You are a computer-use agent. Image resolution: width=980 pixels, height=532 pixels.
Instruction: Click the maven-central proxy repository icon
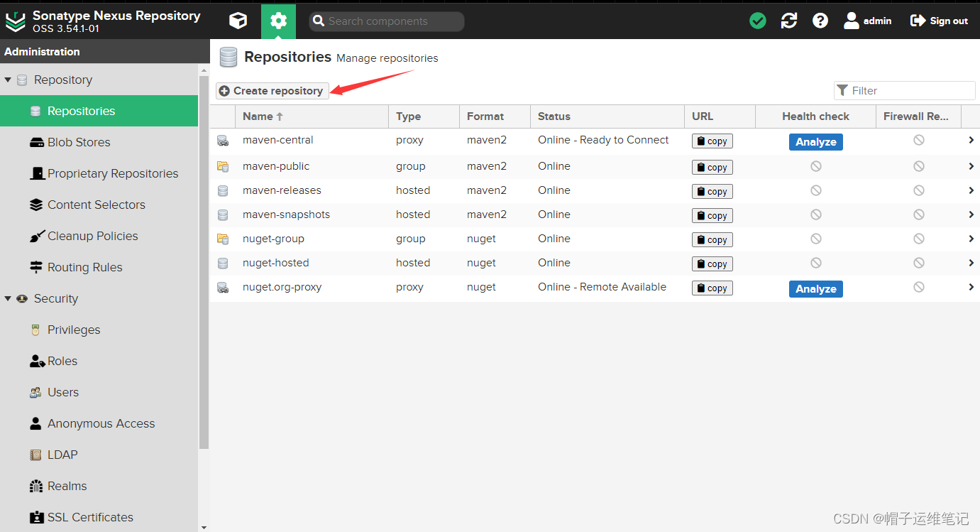[223, 141]
